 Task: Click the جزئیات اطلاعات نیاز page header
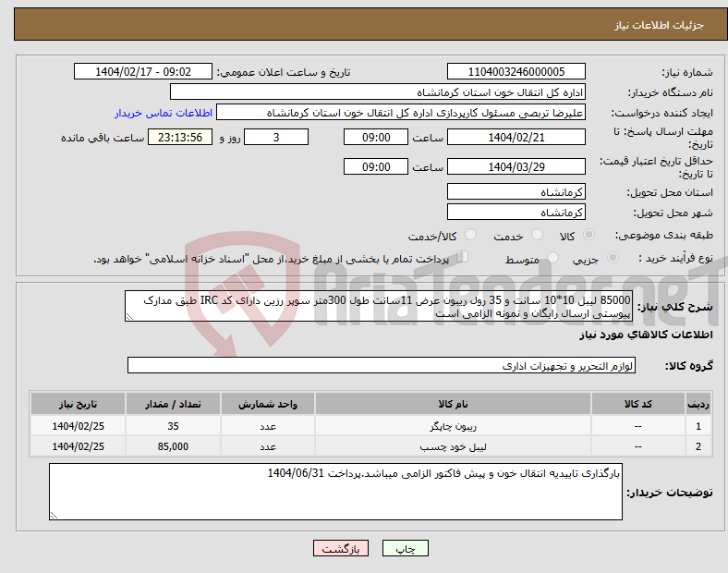660,25
